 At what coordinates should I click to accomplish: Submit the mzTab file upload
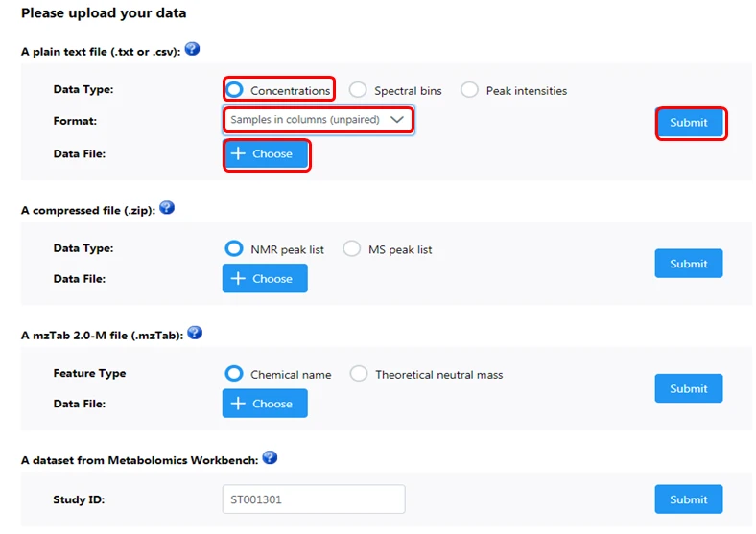coord(689,388)
